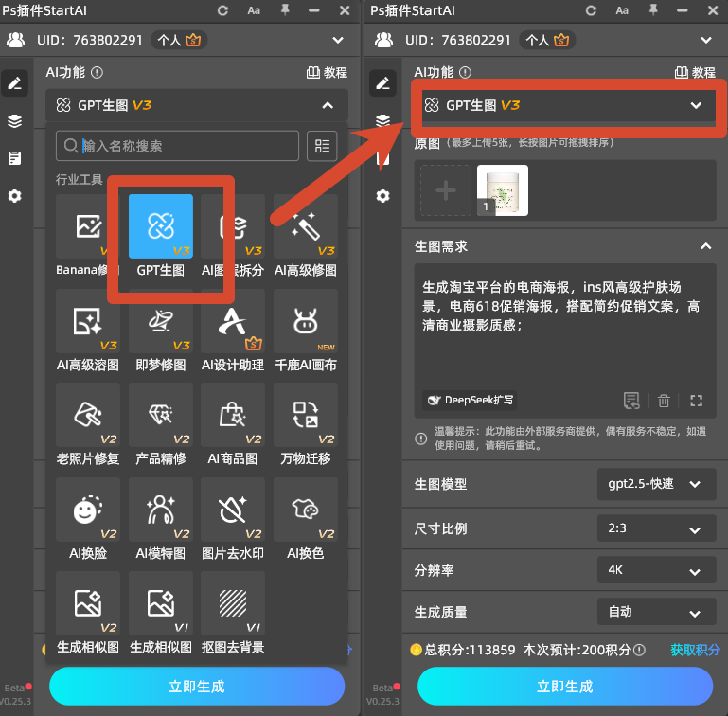The height and width of the screenshot is (716, 728).
Task: Click 立即生成 button in right panel
Action: click(565, 687)
